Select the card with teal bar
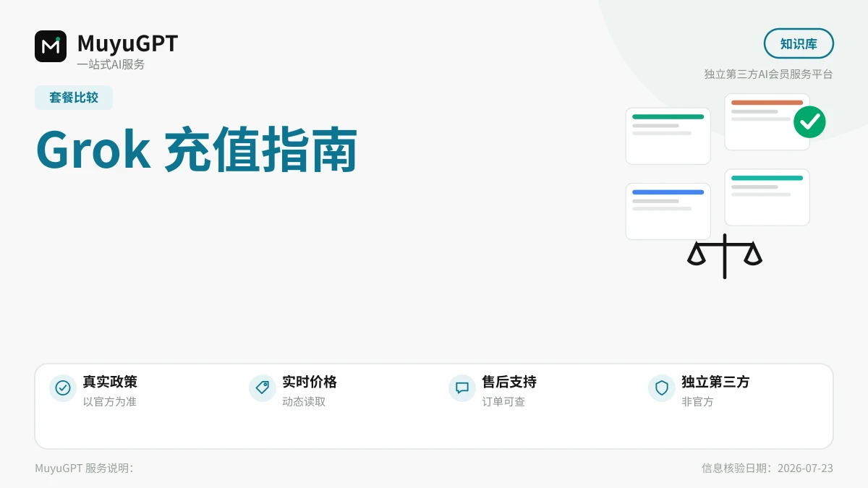Screen dimensions: 868x488 coord(767,197)
